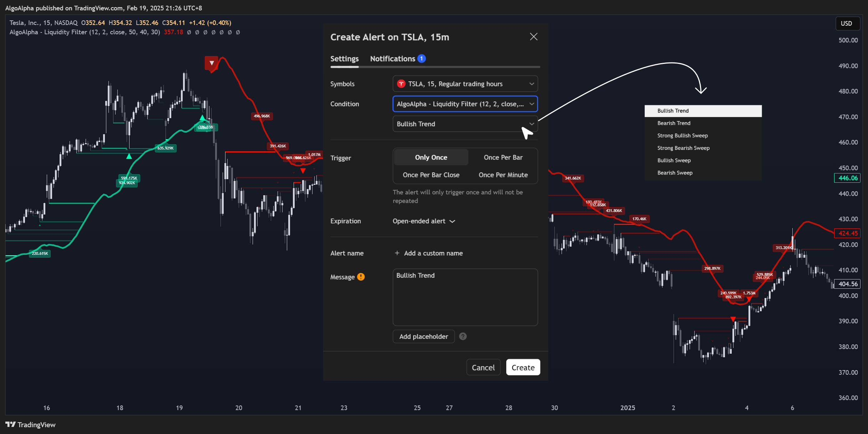Expand the Condition indicator dropdown

pos(465,104)
